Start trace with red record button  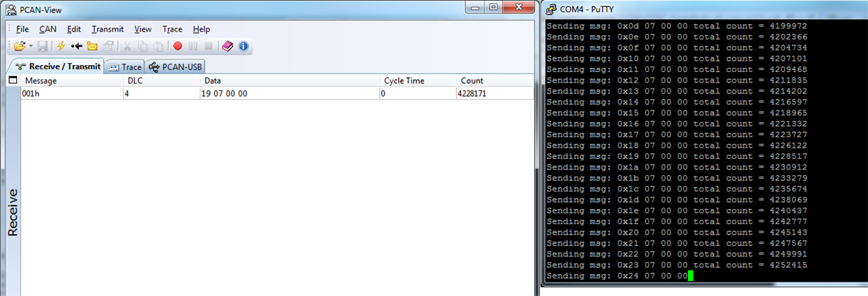click(178, 46)
